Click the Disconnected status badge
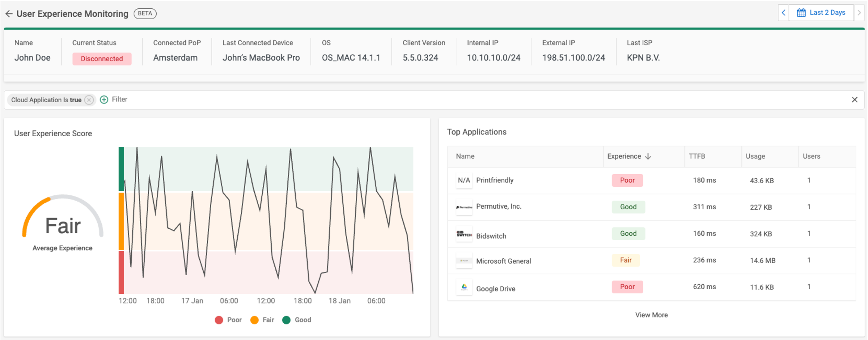The width and height of the screenshot is (868, 340). point(102,59)
